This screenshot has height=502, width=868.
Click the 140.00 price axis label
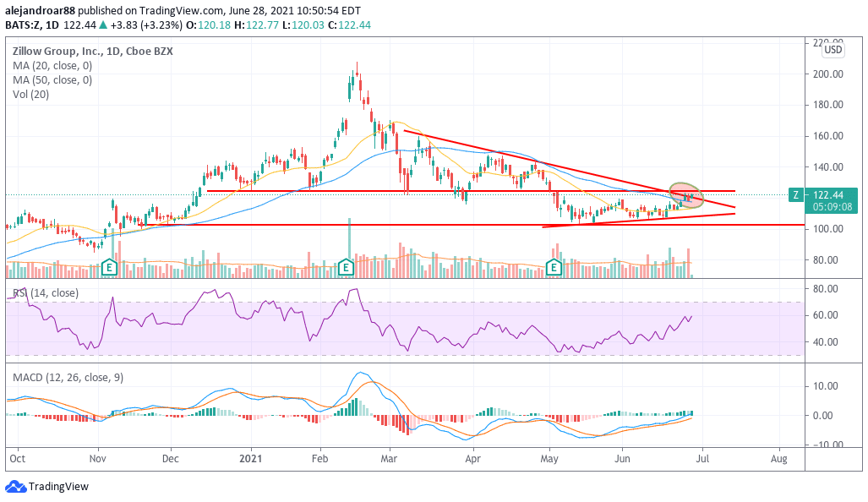(x=828, y=167)
